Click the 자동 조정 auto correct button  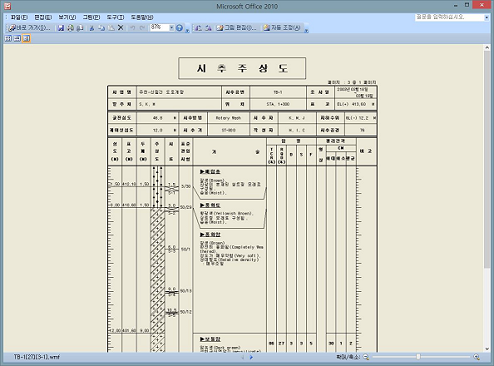pyautogui.click(x=282, y=28)
